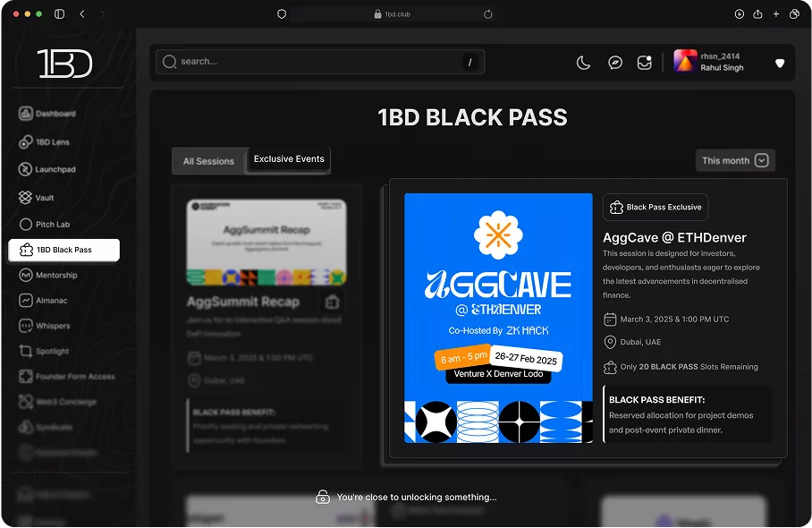
Task: Open the browser downloads icon
Action: tap(740, 14)
